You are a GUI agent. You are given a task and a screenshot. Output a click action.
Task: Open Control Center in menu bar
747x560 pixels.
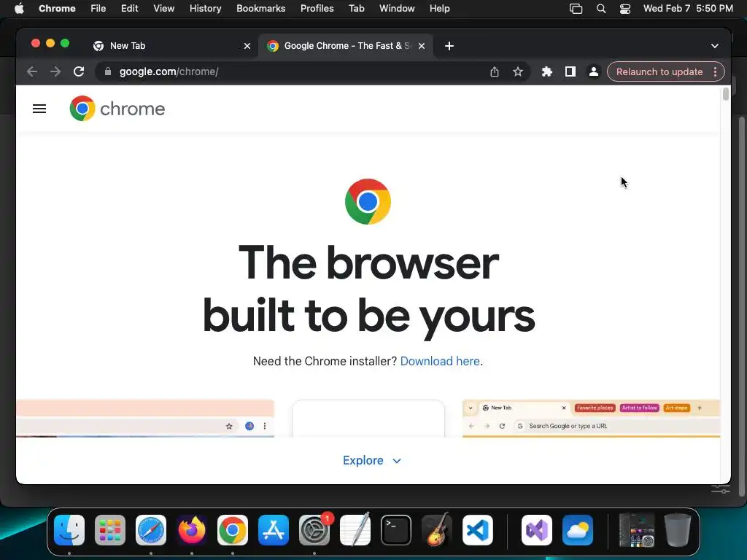[625, 9]
